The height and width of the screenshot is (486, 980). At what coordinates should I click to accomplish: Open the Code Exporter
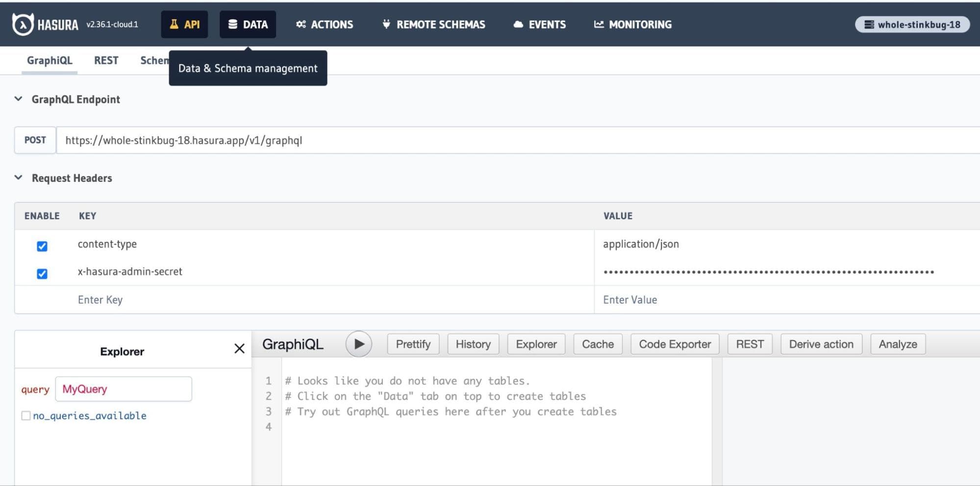(675, 344)
